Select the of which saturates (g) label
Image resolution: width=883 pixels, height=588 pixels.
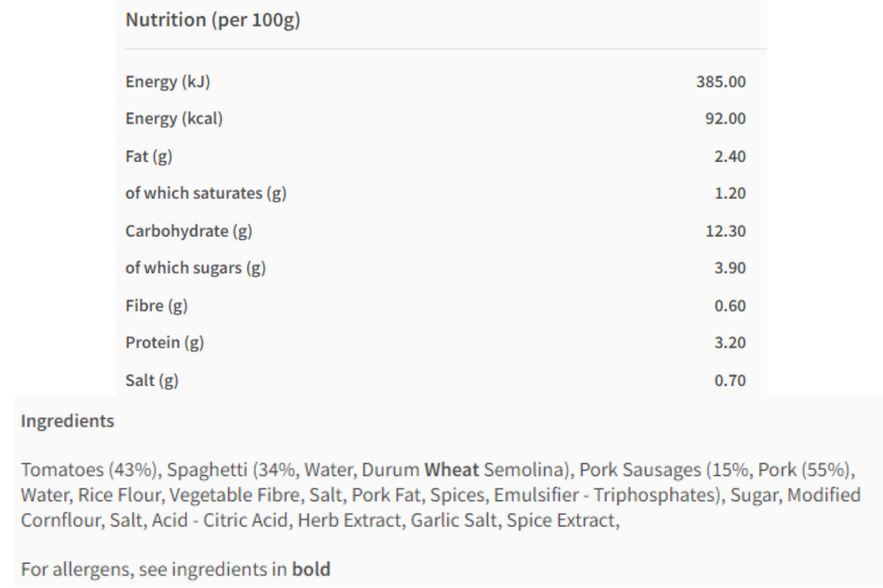click(x=206, y=194)
